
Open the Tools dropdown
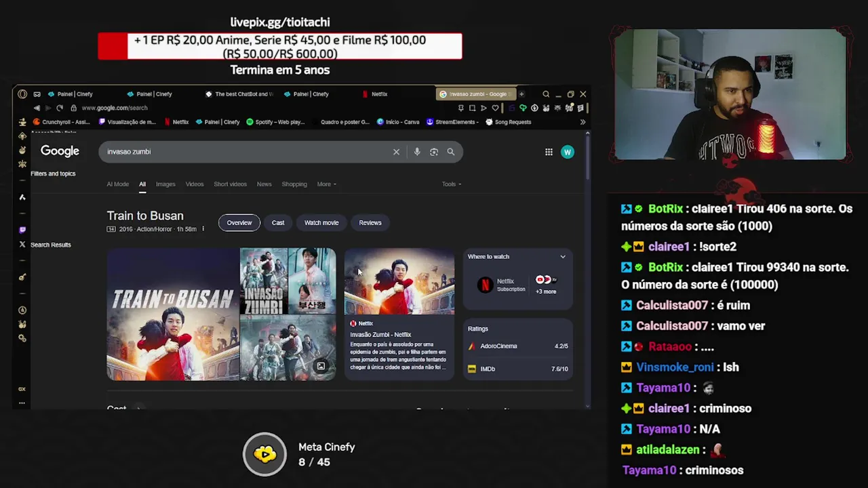(452, 184)
